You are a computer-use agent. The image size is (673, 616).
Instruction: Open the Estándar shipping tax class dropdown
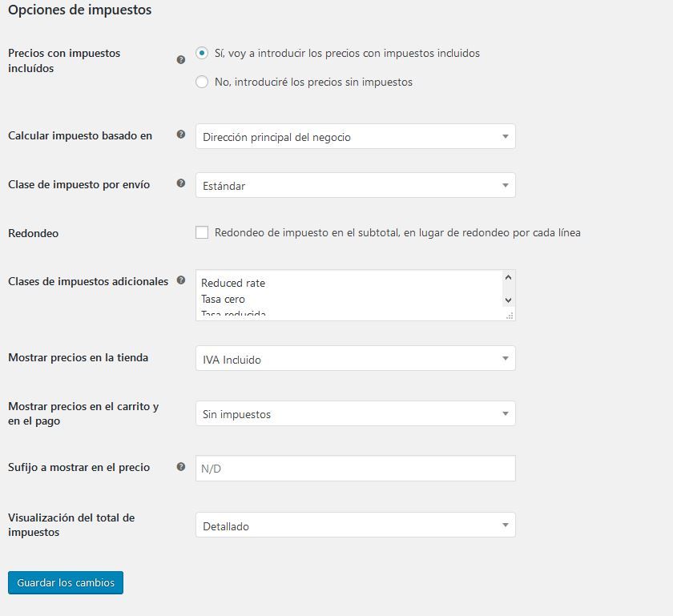click(356, 186)
